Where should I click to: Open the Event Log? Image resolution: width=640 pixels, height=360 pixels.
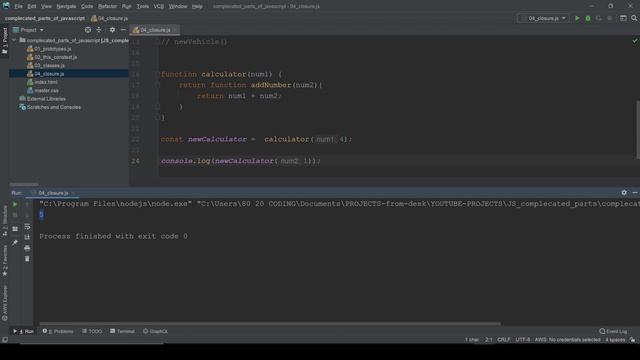point(613,331)
